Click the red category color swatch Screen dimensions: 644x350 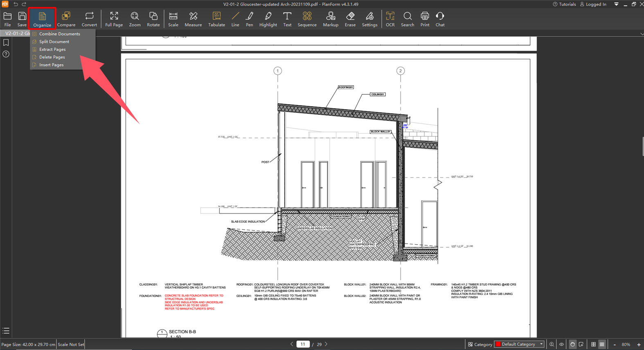pos(498,344)
